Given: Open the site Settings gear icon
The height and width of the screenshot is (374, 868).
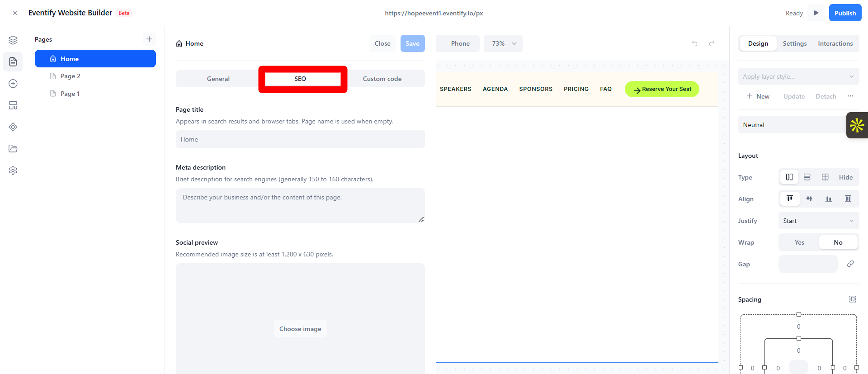Looking at the screenshot, I should point(13,170).
